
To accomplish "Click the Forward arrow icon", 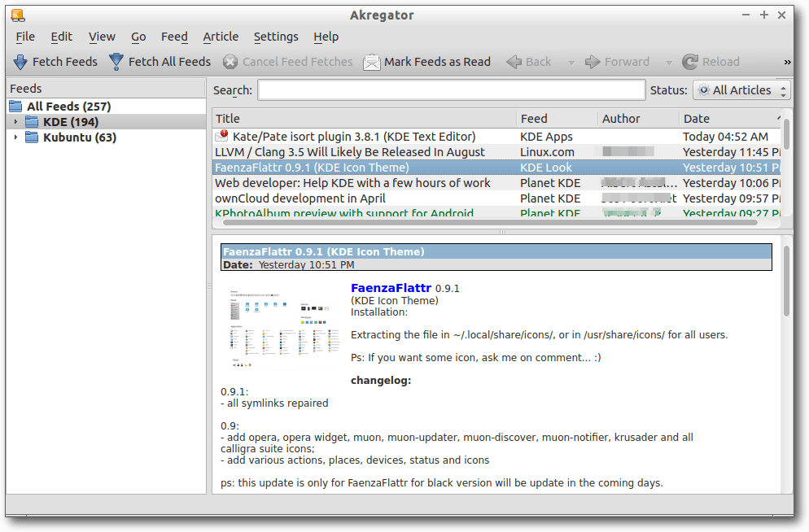I will [x=593, y=62].
